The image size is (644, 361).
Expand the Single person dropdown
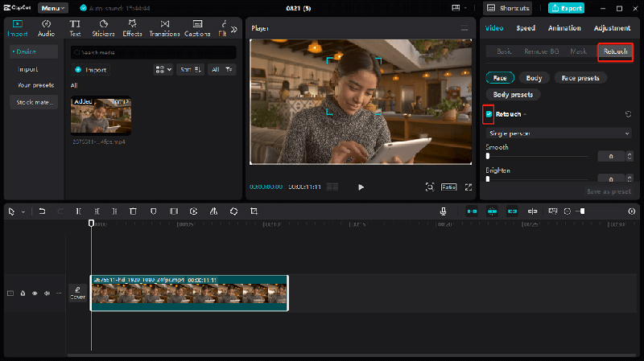tap(559, 133)
